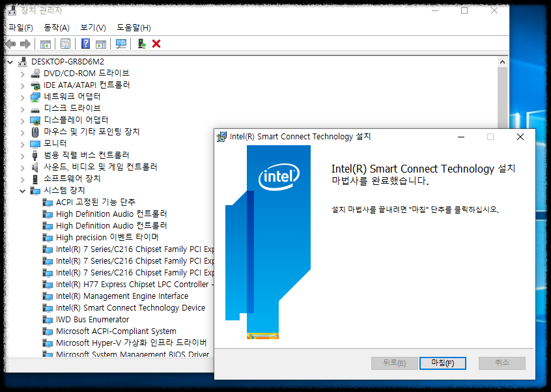
Task: Select Microsoft Hyper-V 가상화 인프라 드라이버
Action: [131, 343]
